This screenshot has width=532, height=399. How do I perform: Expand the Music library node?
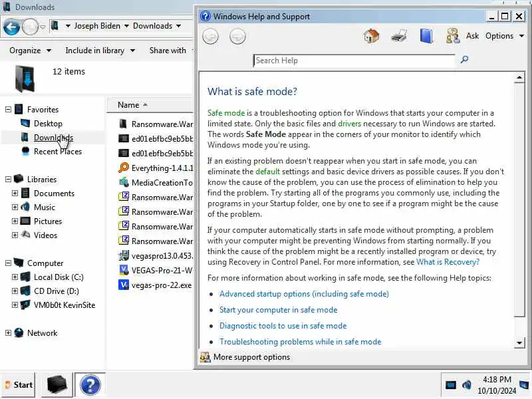click(15, 207)
